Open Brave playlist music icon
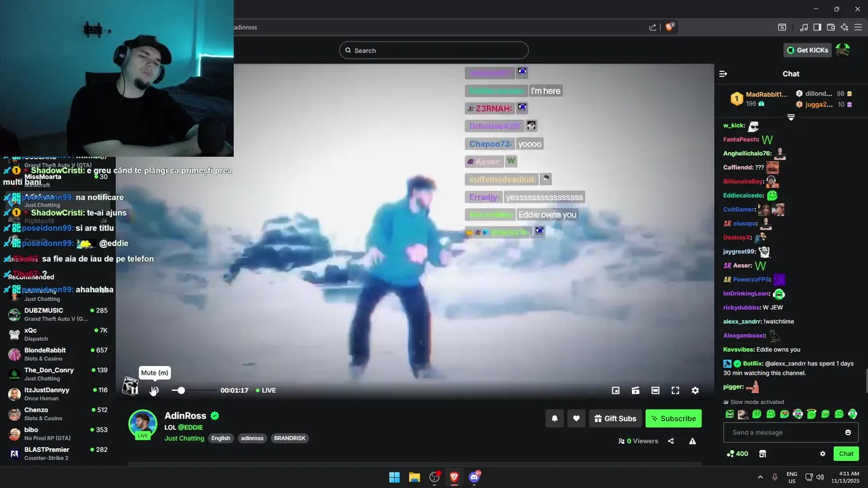Screen dimensions: 868x488 point(804,27)
